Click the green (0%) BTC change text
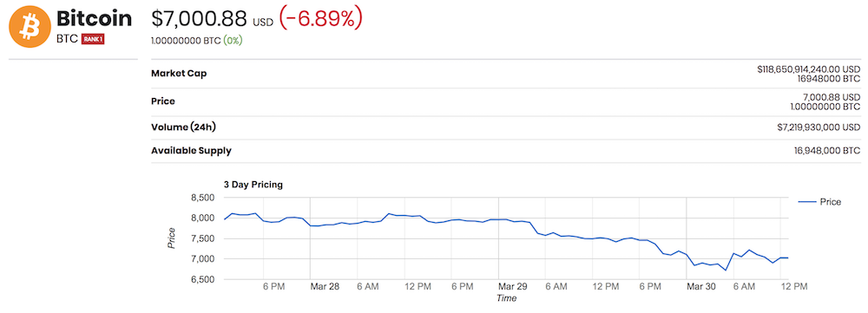The width and height of the screenshot is (868, 313). tap(233, 41)
